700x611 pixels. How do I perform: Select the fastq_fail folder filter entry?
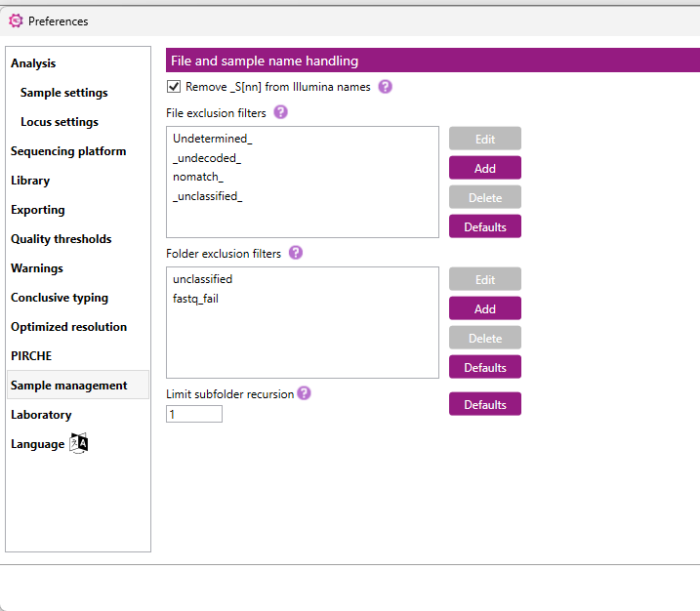point(195,299)
